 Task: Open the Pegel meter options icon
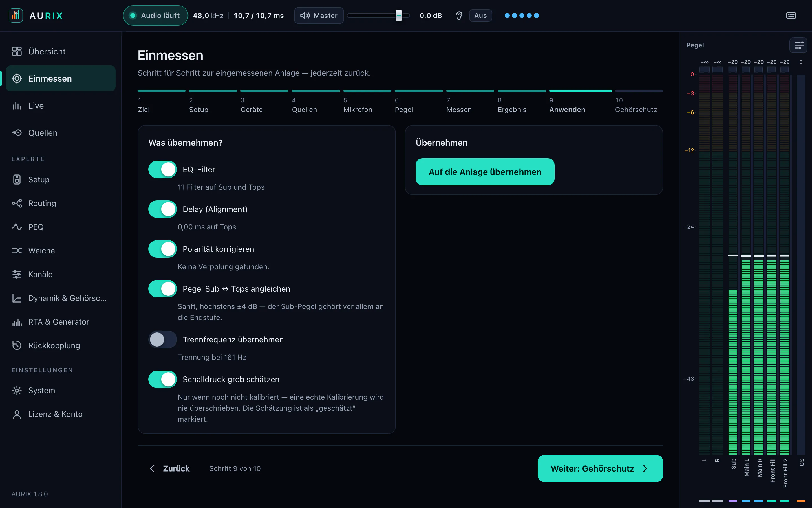coord(798,45)
